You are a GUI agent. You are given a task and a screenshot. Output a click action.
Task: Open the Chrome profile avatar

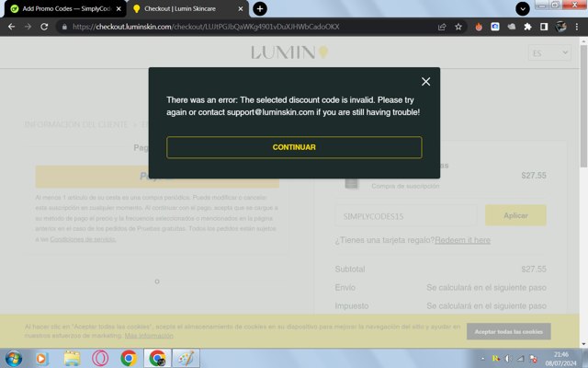coord(561,27)
